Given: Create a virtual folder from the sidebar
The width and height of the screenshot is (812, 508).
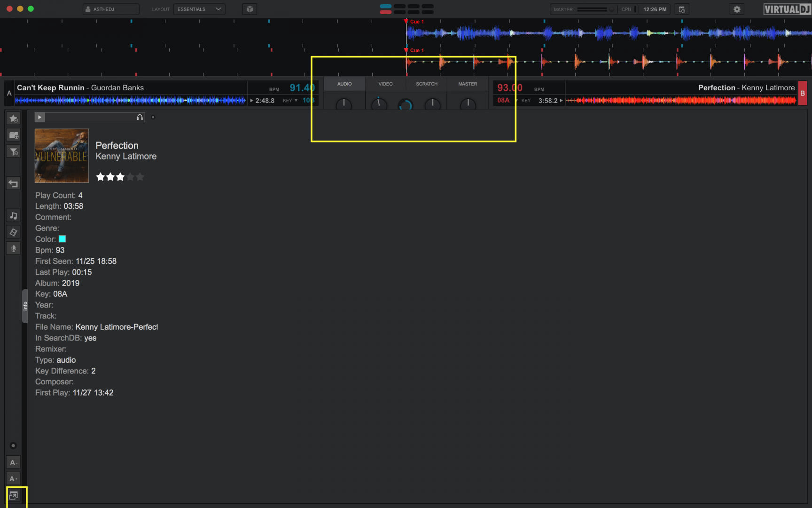Looking at the screenshot, I should [14, 135].
